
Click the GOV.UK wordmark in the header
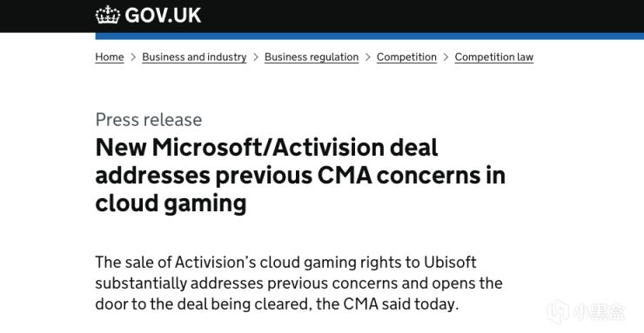pos(163,16)
